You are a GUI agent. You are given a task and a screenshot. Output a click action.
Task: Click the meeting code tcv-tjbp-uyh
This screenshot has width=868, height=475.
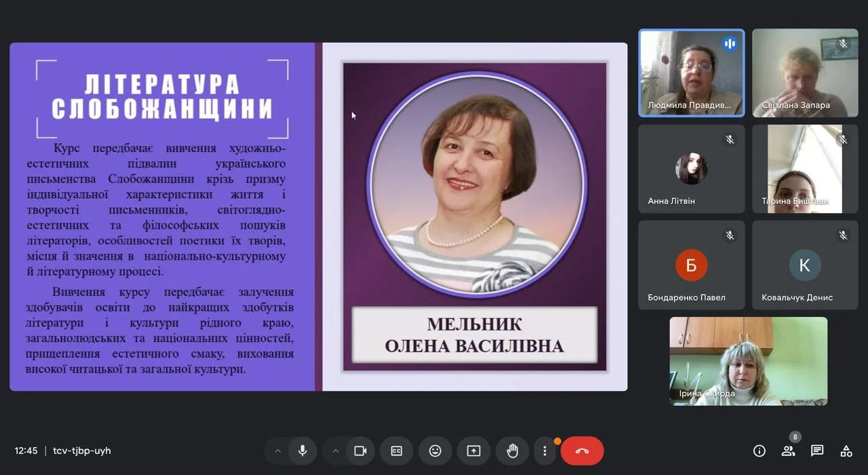coord(82,451)
